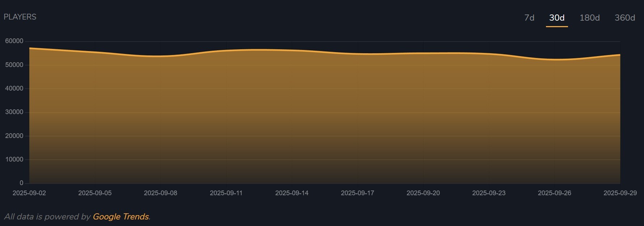
Task: Click the 30000 y-axis value label
Action: [x=14, y=112]
